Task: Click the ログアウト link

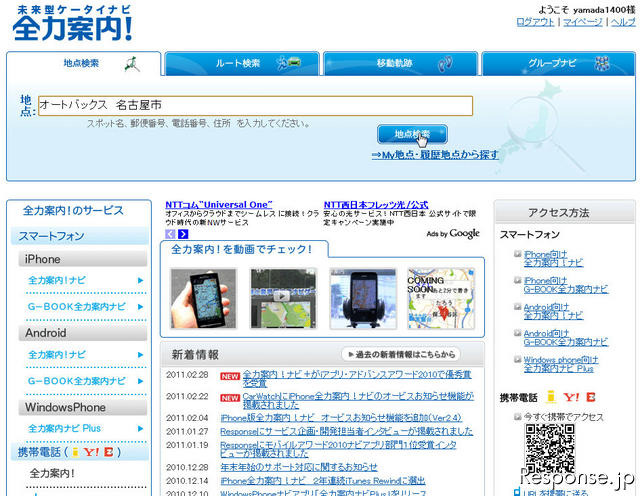Action: pyautogui.click(x=535, y=22)
